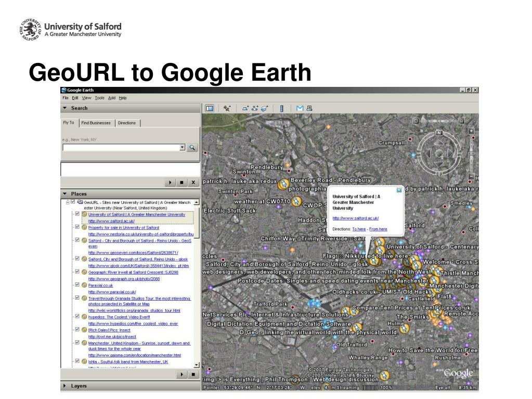Click the zoom in plus button

pos(471,131)
